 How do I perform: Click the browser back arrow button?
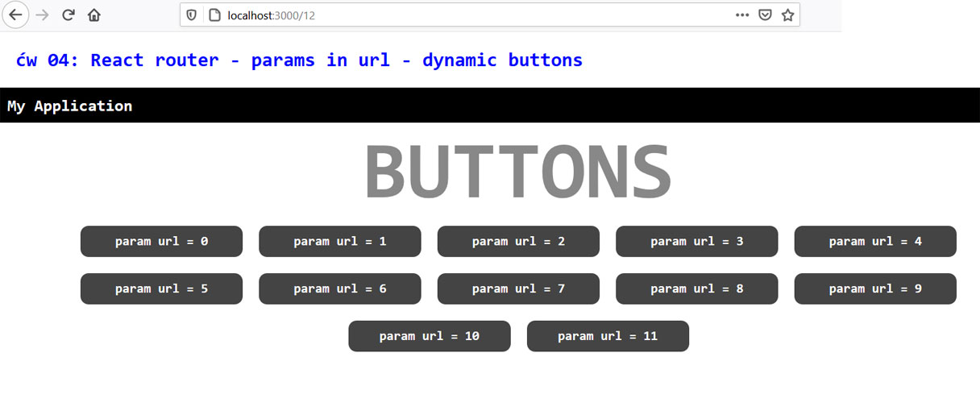pyautogui.click(x=15, y=15)
